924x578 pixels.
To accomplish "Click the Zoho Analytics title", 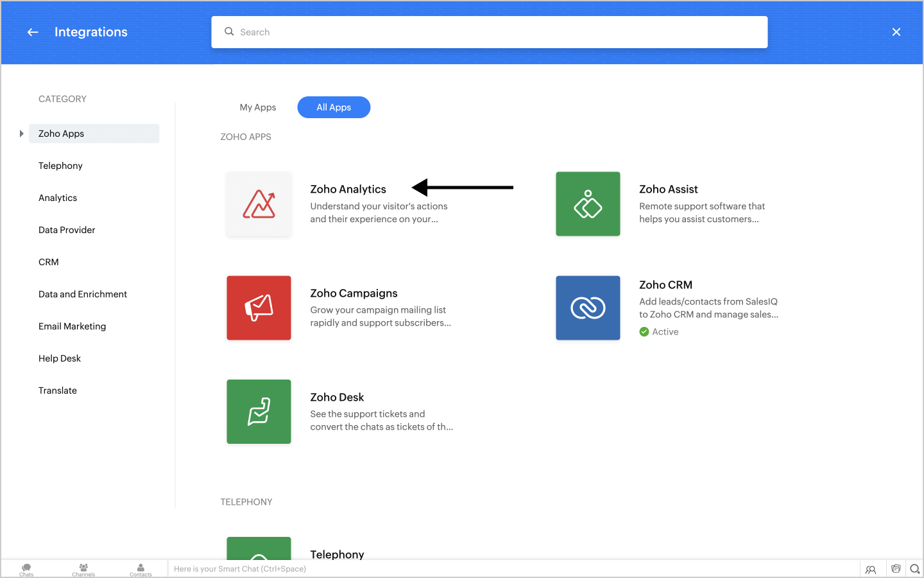I will (x=348, y=189).
